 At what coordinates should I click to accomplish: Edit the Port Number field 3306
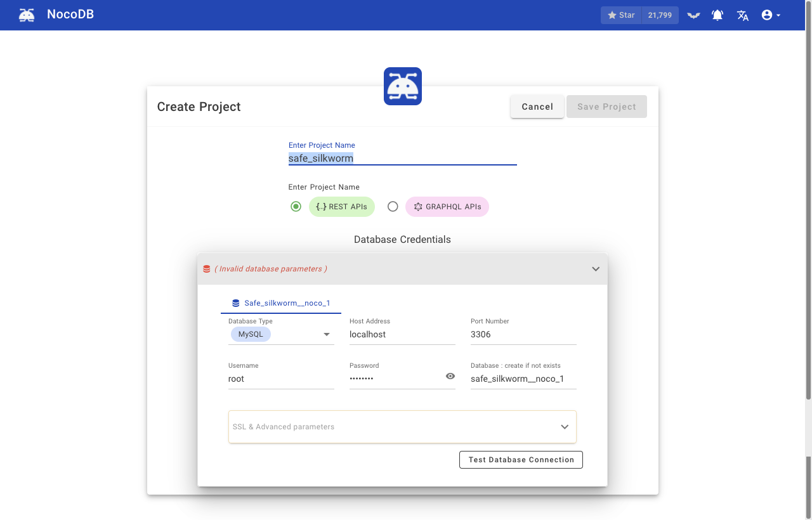523,334
